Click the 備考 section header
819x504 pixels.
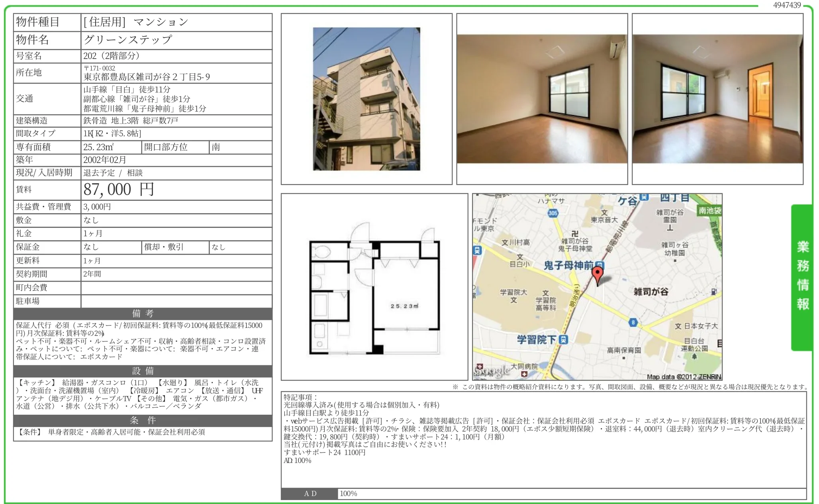(143, 314)
